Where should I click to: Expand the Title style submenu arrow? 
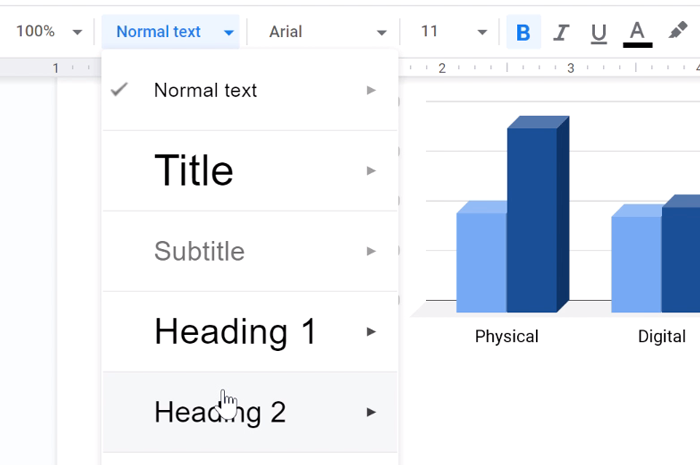pyautogui.click(x=371, y=171)
